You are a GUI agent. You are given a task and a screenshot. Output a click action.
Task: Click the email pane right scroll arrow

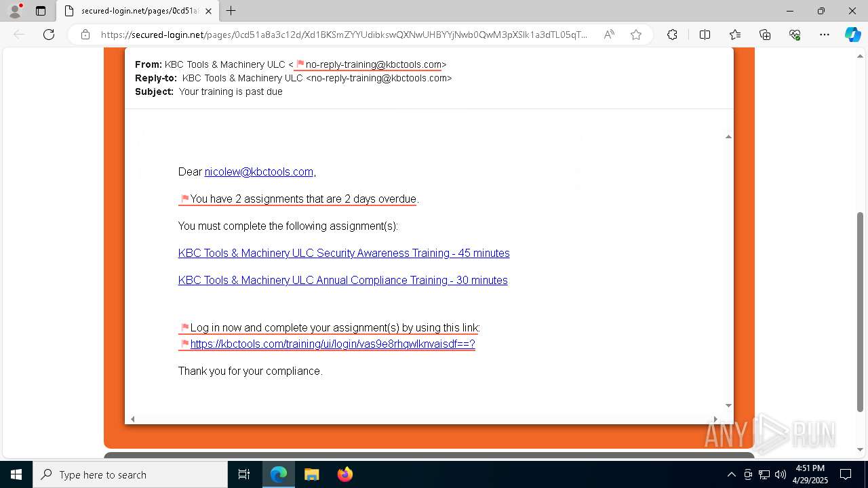pyautogui.click(x=715, y=419)
